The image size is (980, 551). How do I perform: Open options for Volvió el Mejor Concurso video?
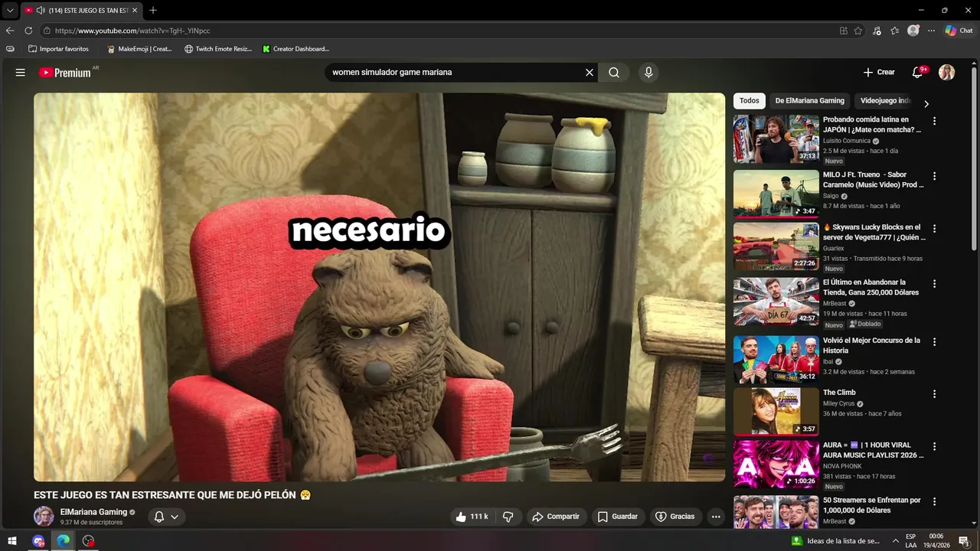point(934,342)
